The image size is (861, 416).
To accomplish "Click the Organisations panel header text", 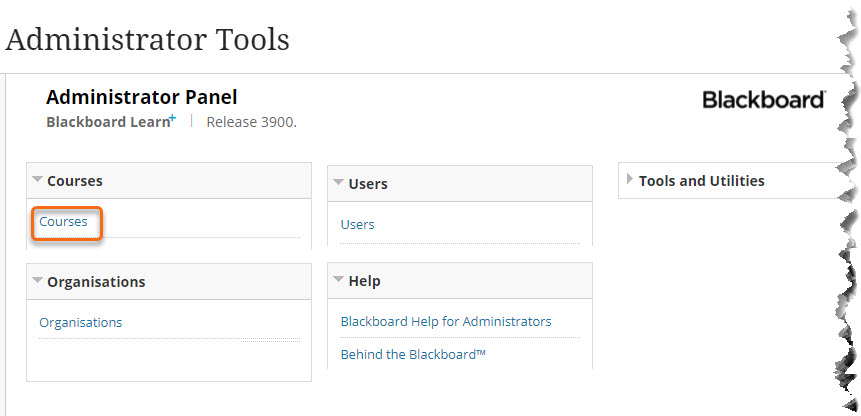I will point(96,282).
